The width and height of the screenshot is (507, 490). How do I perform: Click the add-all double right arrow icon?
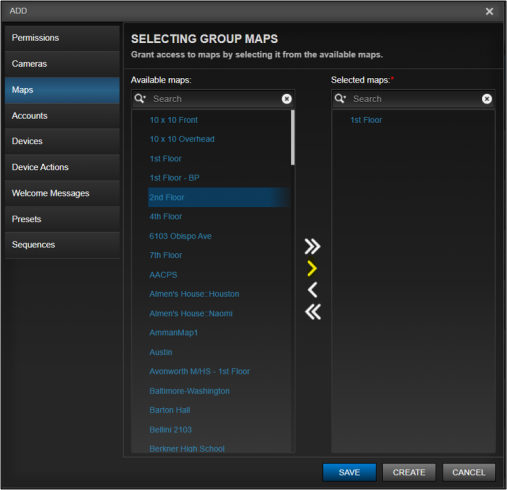point(312,247)
